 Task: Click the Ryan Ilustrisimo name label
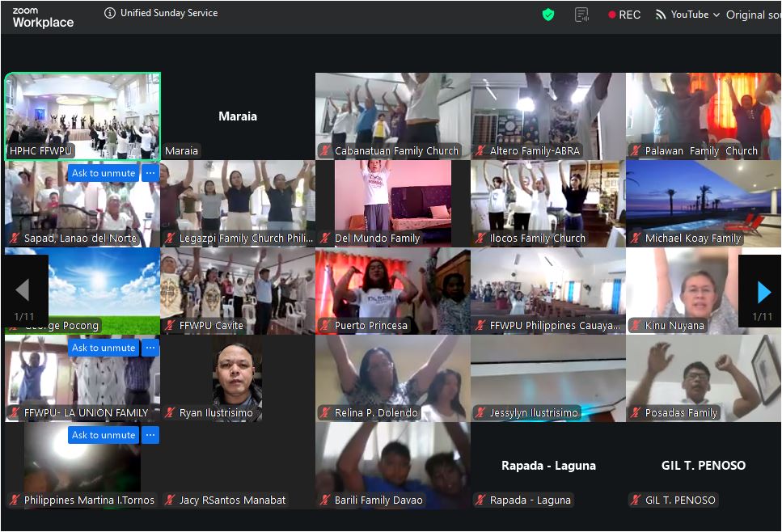[216, 413]
